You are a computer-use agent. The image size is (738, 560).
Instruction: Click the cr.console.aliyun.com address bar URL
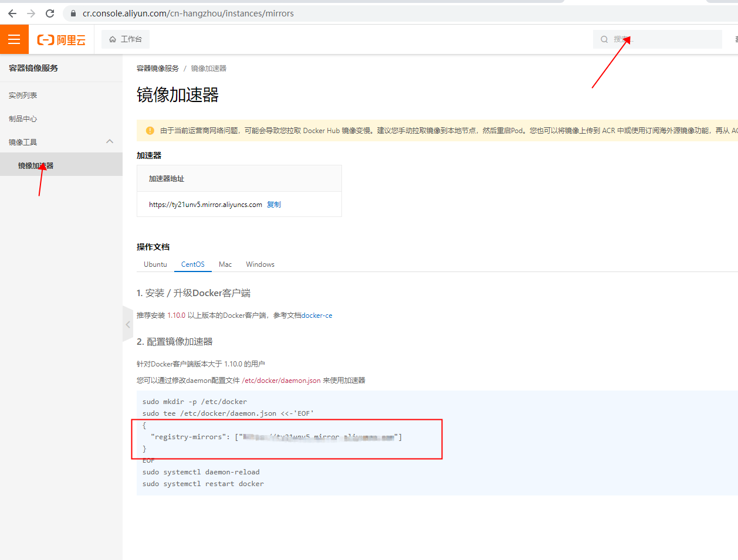point(188,13)
